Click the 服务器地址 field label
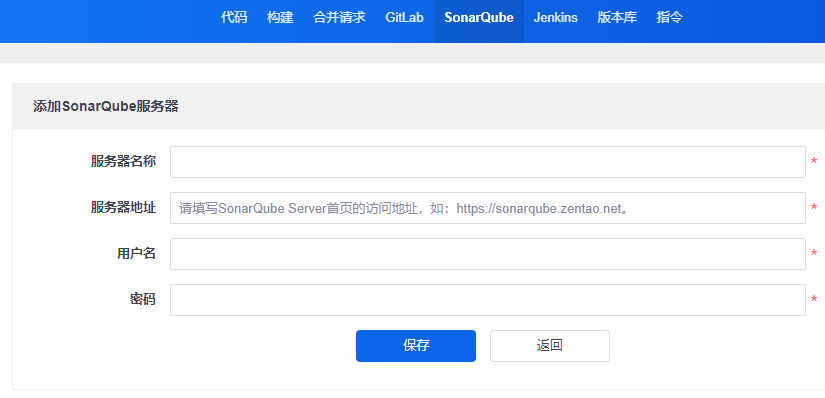This screenshot has height=398, width=825. coord(123,207)
